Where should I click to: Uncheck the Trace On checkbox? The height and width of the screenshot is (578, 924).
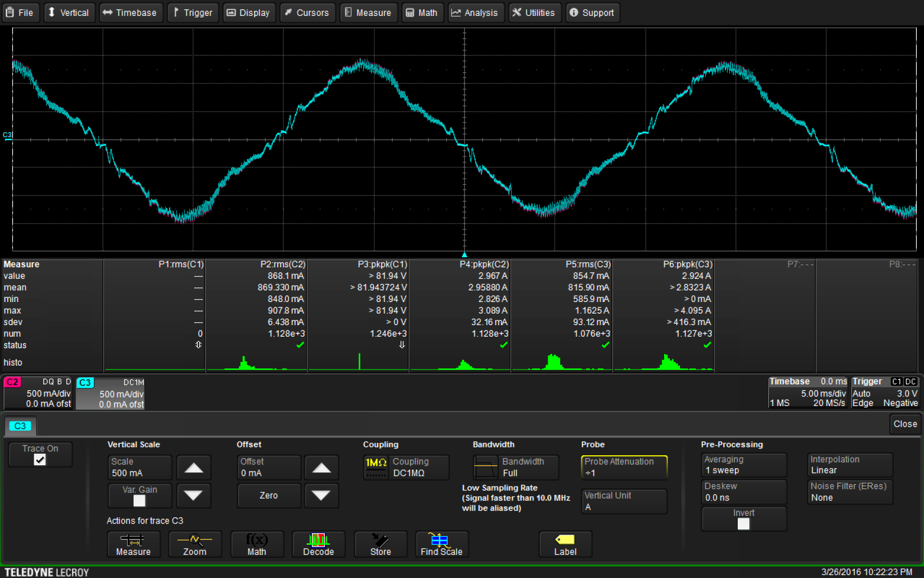pos(40,460)
